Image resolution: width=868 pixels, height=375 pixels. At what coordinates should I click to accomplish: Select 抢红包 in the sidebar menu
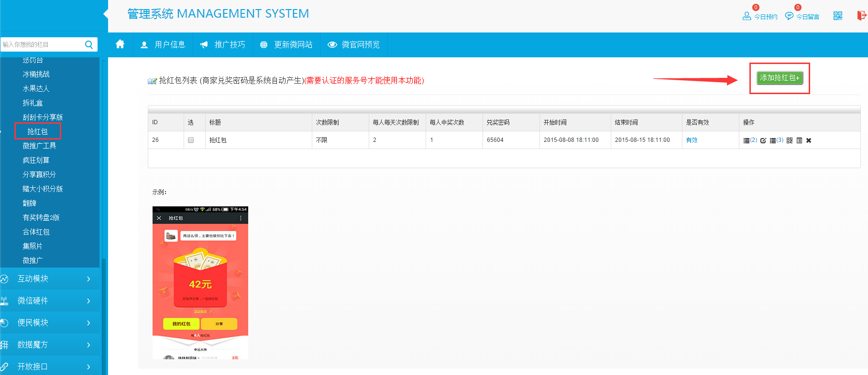(37, 131)
